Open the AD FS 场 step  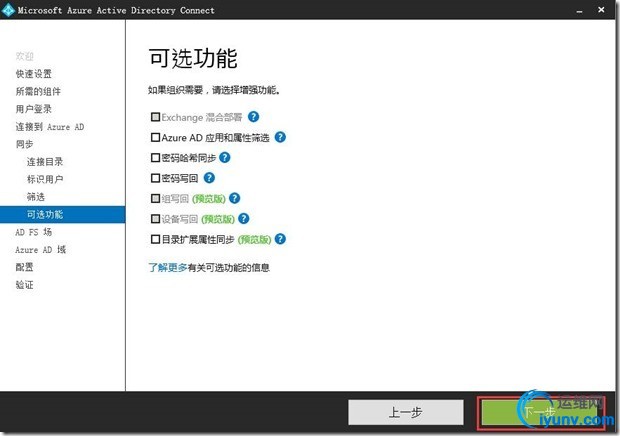coord(34,232)
